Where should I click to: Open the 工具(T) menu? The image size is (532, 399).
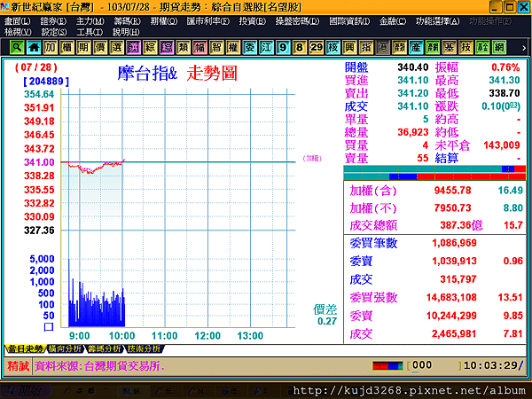[x=90, y=32]
